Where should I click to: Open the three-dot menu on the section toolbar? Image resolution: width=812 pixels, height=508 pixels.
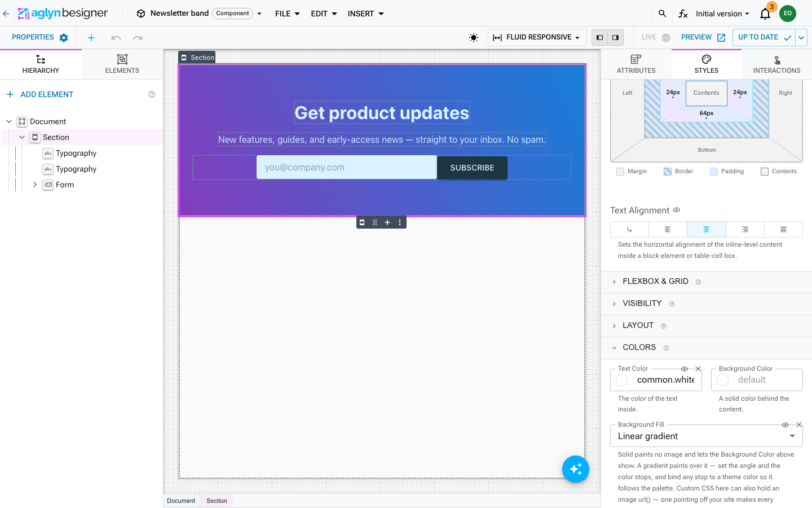click(x=400, y=222)
